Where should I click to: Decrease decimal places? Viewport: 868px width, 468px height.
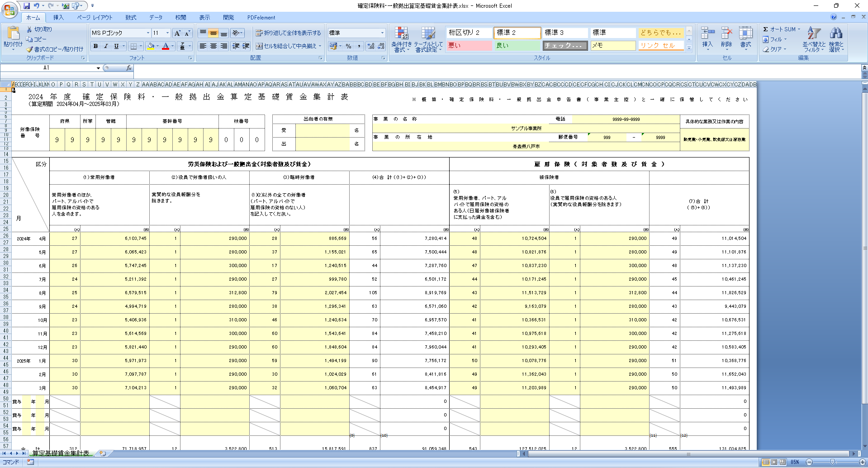(381, 46)
